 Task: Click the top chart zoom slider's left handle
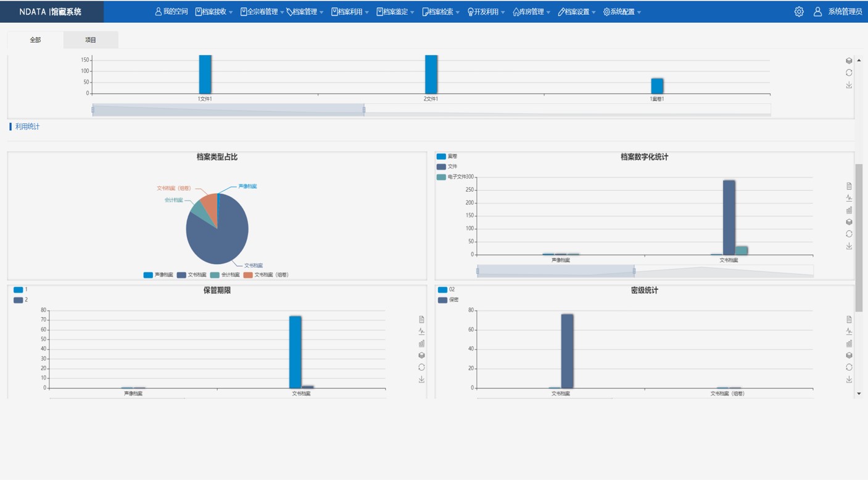tap(93, 110)
